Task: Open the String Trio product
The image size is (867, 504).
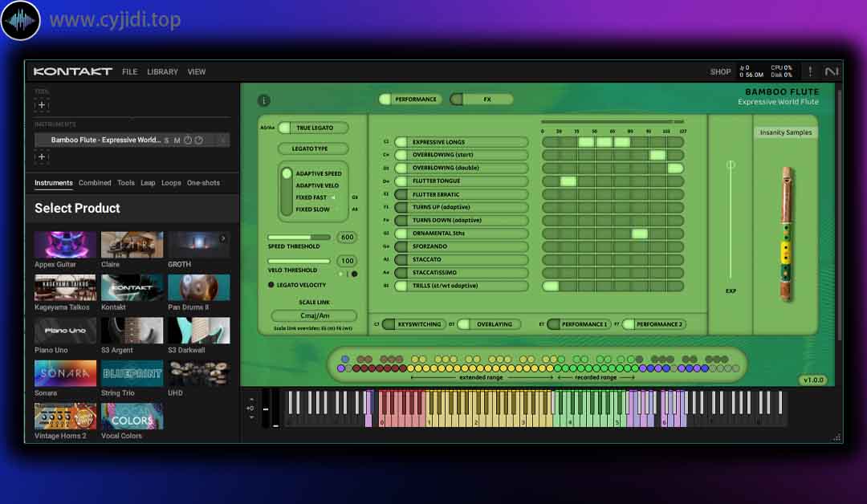Action: 132,373
